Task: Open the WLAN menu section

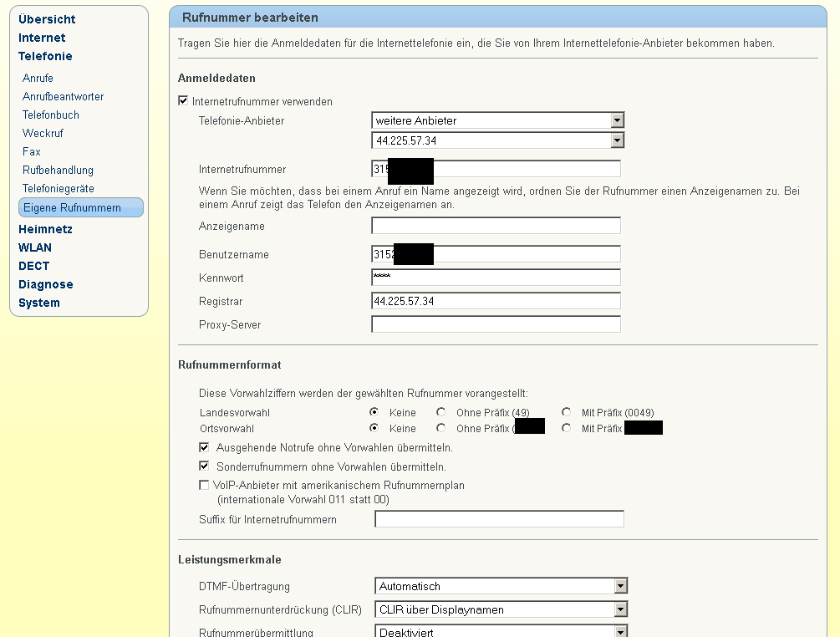Action: point(35,247)
